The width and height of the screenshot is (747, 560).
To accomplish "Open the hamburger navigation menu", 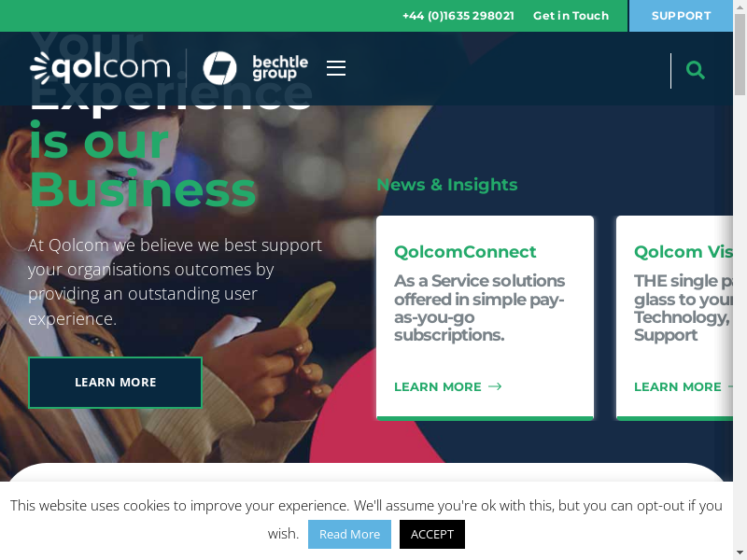I will (336, 68).
